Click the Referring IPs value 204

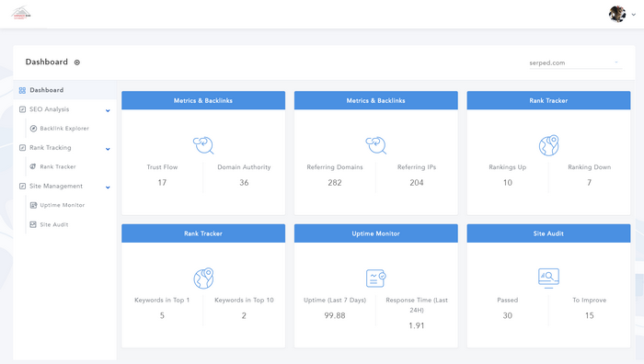pos(417,183)
